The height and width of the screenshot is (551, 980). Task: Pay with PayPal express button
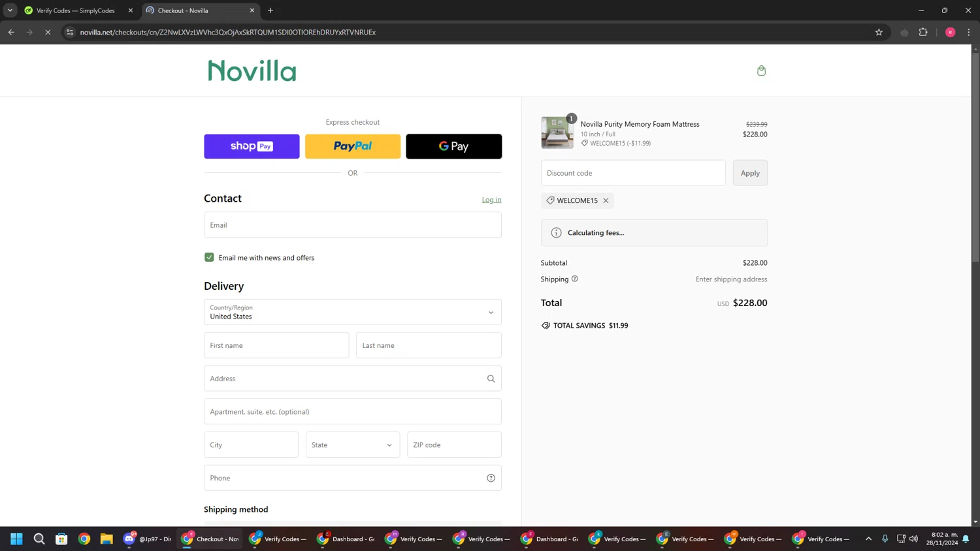(x=353, y=146)
